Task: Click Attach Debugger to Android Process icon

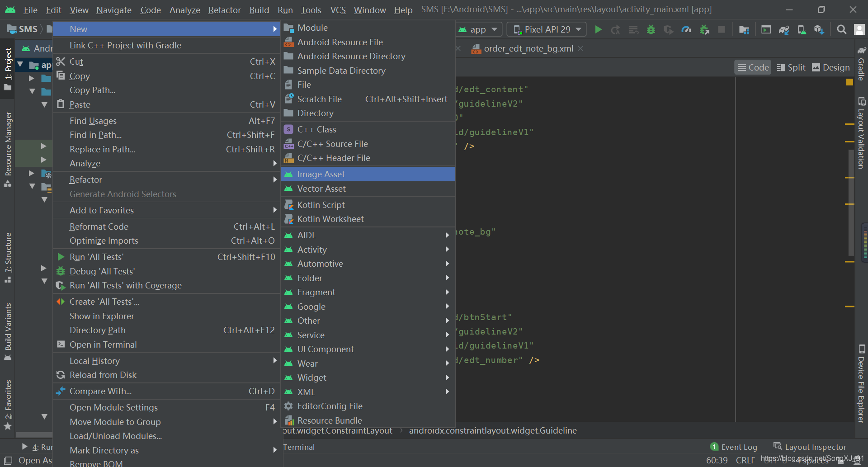Action: coord(704,30)
